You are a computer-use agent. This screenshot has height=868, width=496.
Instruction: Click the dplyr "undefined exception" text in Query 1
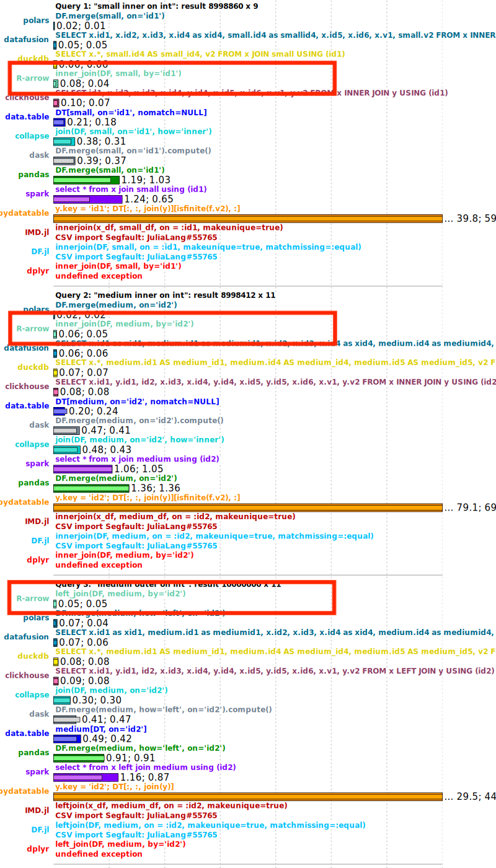pyautogui.click(x=99, y=275)
